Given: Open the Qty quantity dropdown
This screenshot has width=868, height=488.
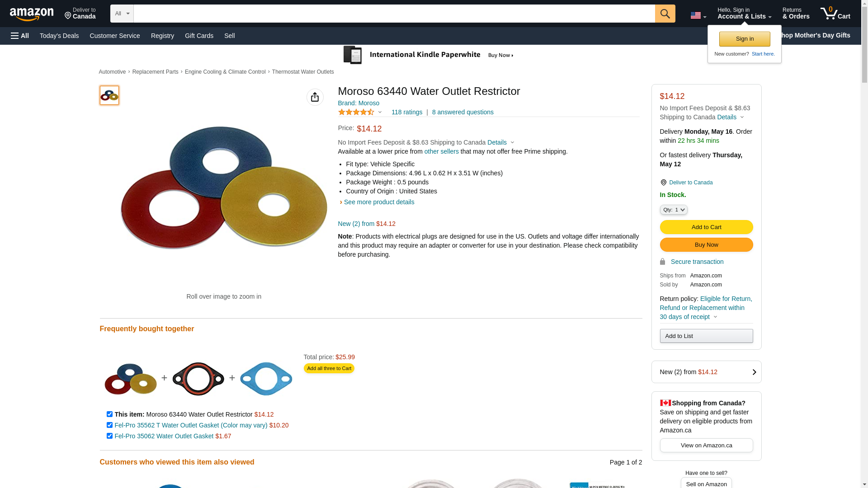Looking at the screenshot, I should 673,210.
